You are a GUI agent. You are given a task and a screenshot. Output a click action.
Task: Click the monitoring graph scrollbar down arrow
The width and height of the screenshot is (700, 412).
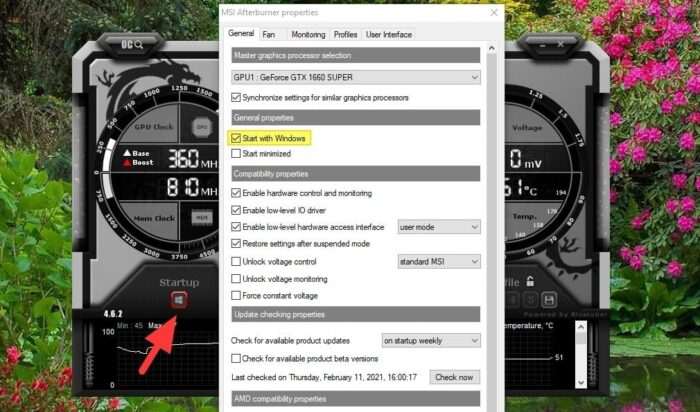click(580, 383)
